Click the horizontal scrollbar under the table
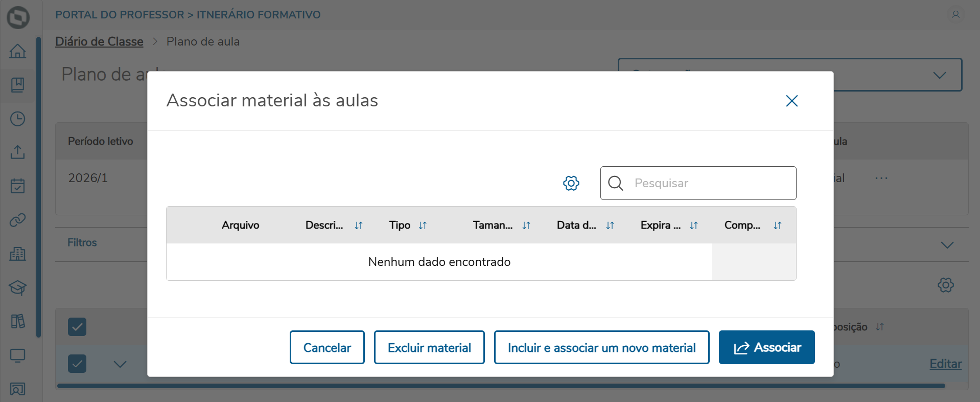 [501, 386]
